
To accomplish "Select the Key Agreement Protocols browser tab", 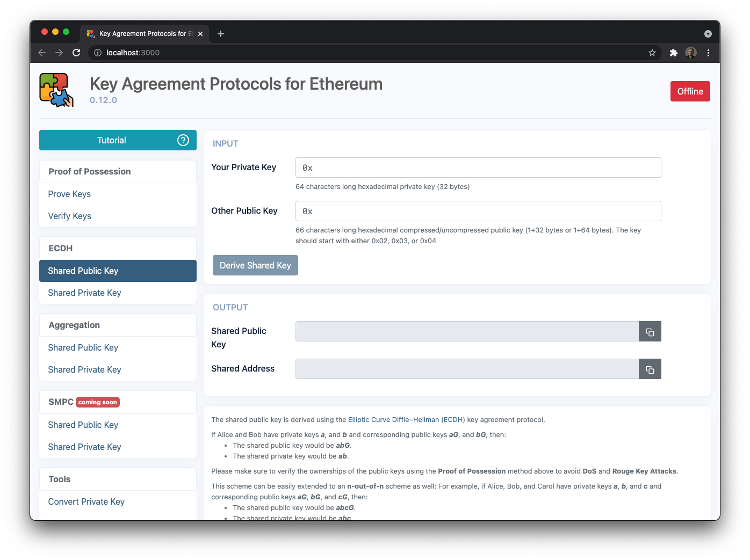I will pyautogui.click(x=145, y=34).
